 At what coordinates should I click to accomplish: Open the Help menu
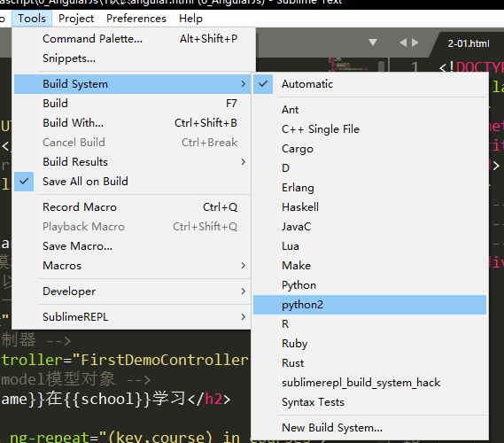point(191,19)
